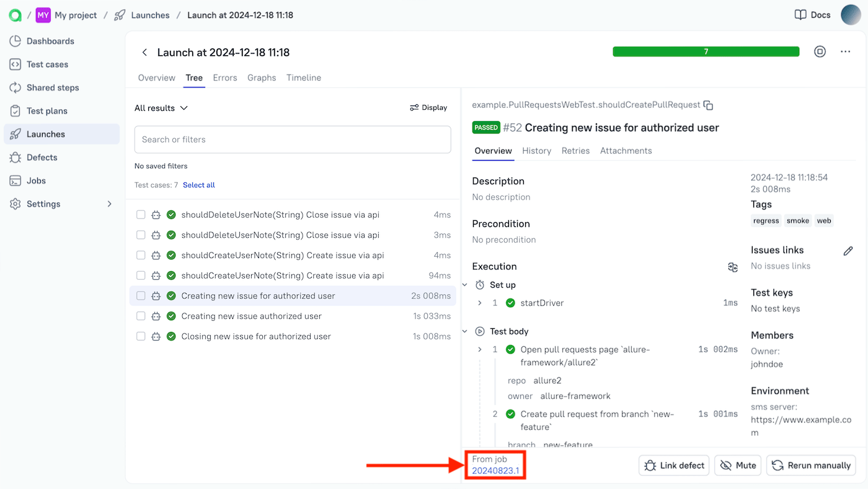Click Rerun manually button
Screen dimensions: 868x489
click(x=810, y=465)
